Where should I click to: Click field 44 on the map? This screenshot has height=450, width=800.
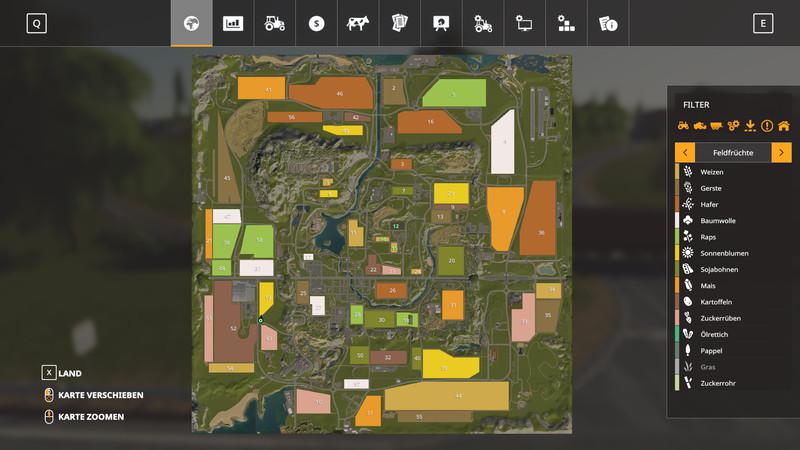click(x=456, y=396)
